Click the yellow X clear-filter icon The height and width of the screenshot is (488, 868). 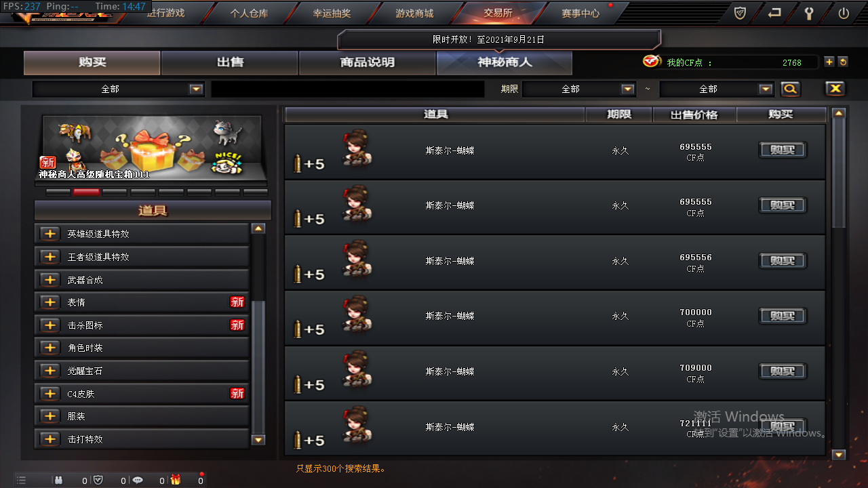tap(835, 89)
